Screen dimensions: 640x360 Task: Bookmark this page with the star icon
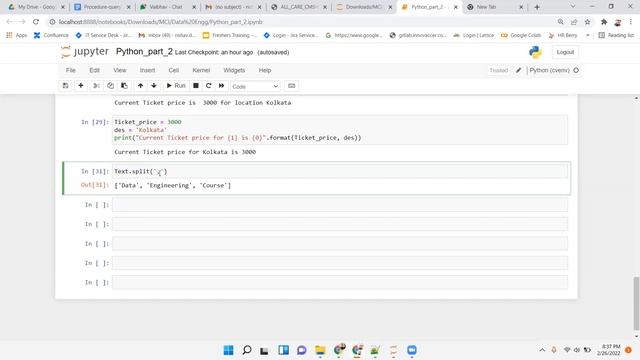[x=587, y=22]
